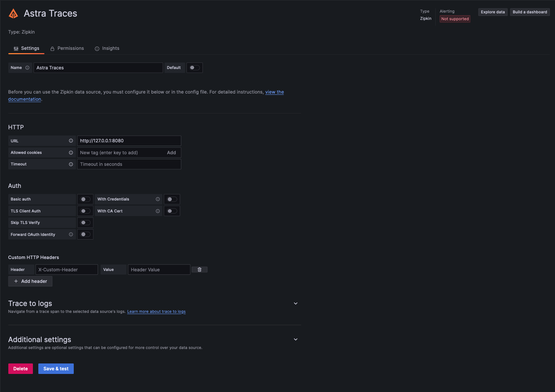This screenshot has width=555, height=392.
Task: Click the red Delete button
Action: pos(21,369)
